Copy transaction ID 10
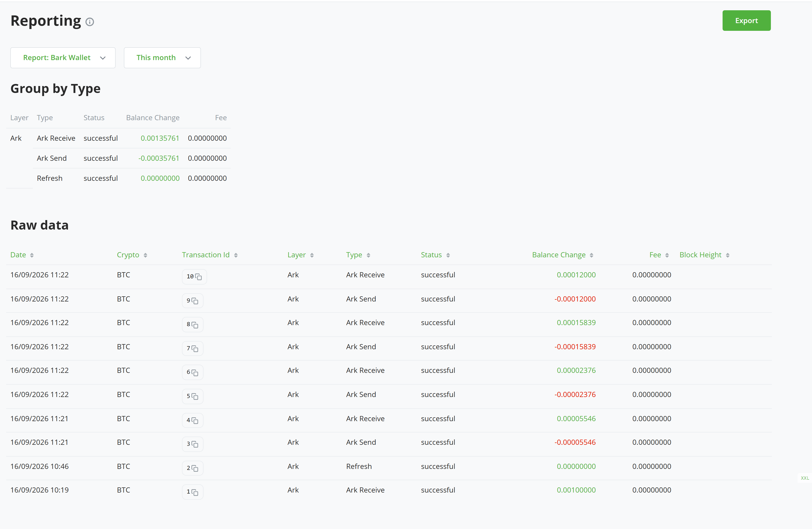 coord(199,277)
